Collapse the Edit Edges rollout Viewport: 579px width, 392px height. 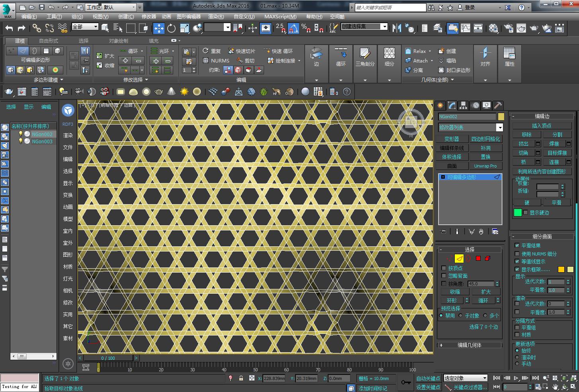point(542,116)
